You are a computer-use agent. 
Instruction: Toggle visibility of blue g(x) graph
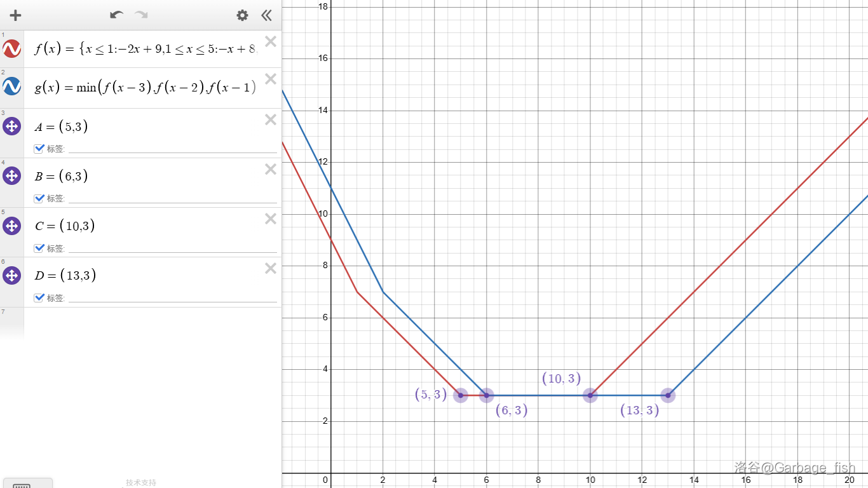[12, 86]
